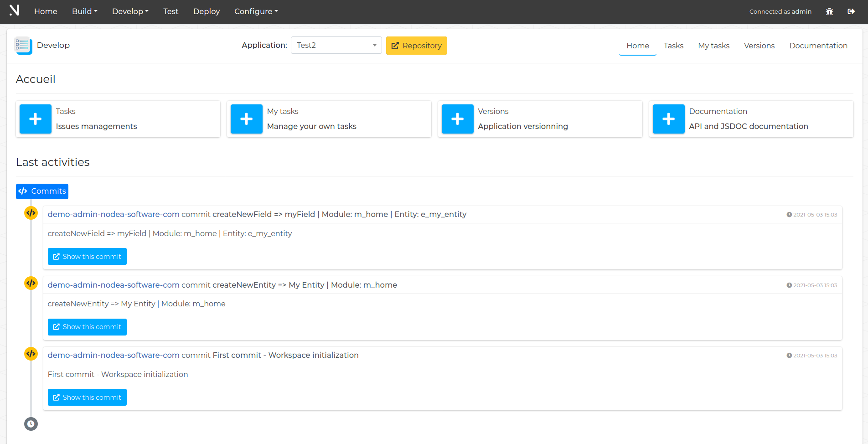Switch to the Versions tab
This screenshot has width=868, height=444.
[759, 46]
